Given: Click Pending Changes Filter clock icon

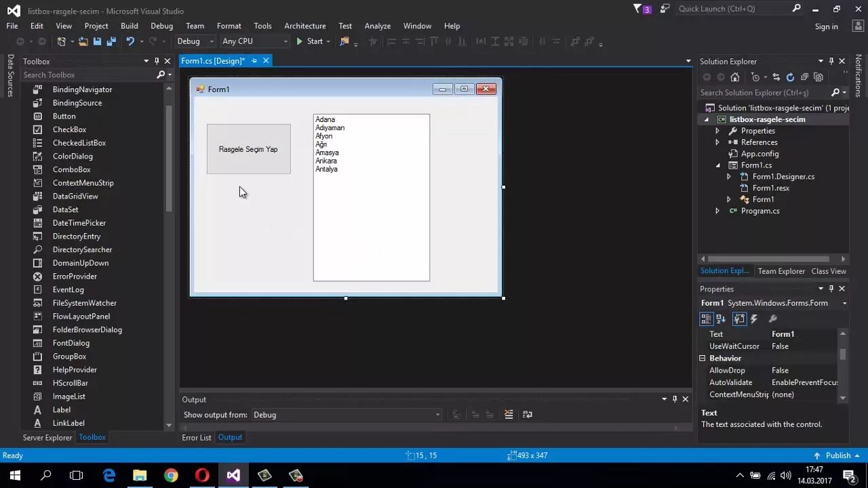Looking at the screenshot, I should (755, 77).
